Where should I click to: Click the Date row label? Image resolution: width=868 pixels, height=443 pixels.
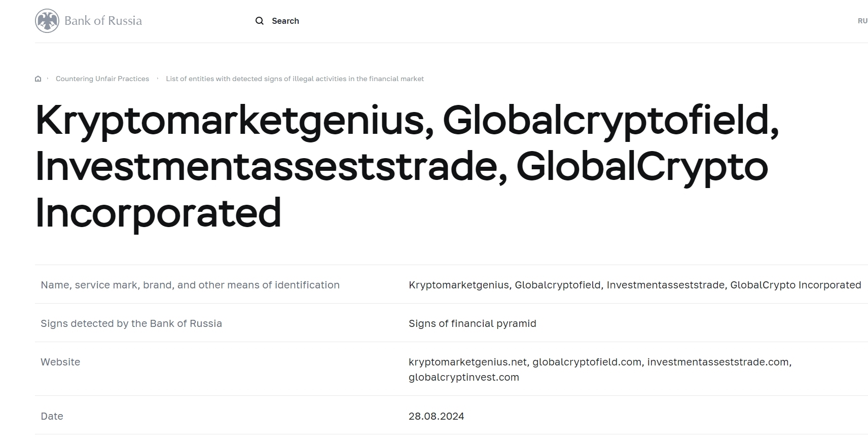pyautogui.click(x=52, y=416)
